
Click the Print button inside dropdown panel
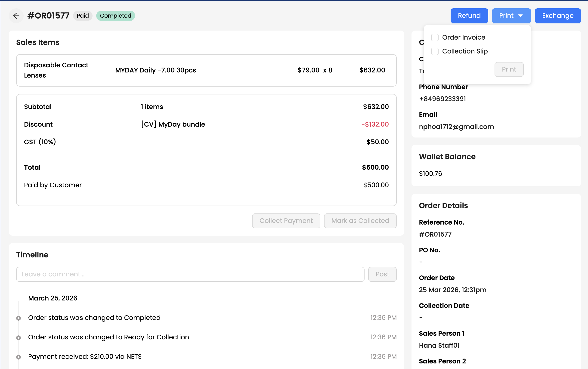point(509,69)
